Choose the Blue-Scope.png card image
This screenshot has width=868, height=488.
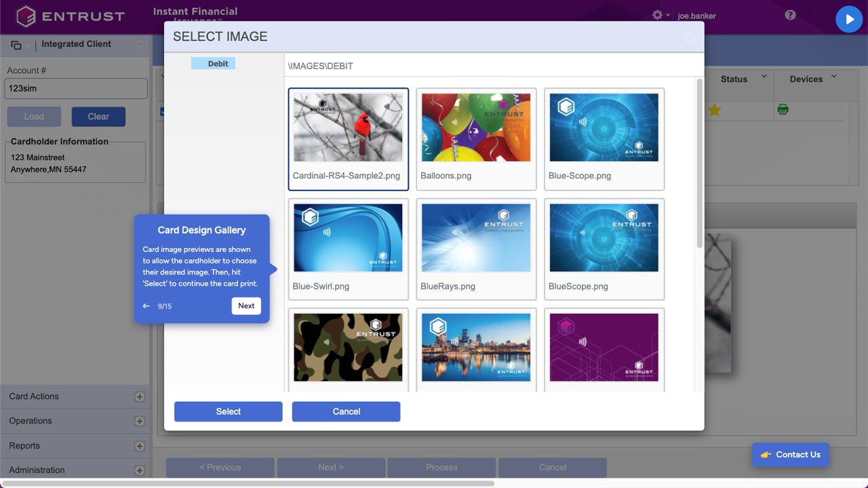[604, 139]
